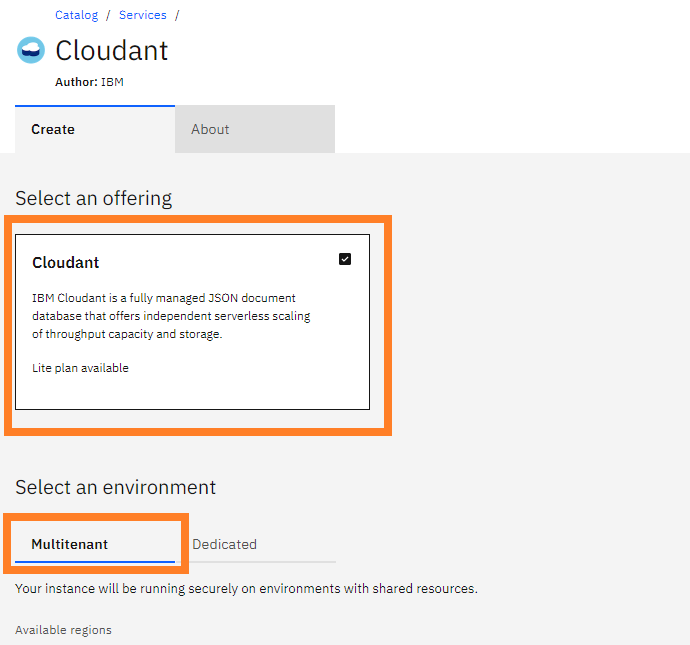Toggle the Cloudant offering checkmark

pos(345,259)
